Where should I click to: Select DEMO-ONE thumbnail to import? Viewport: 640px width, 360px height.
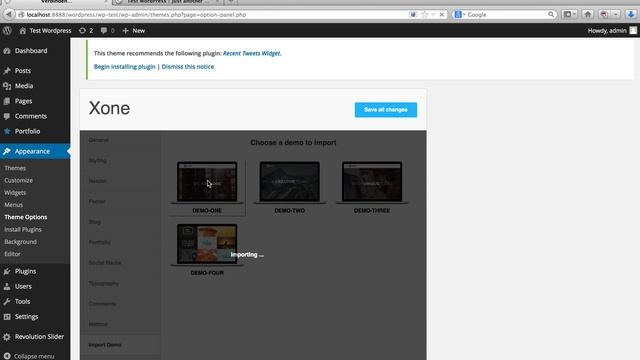point(207,182)
